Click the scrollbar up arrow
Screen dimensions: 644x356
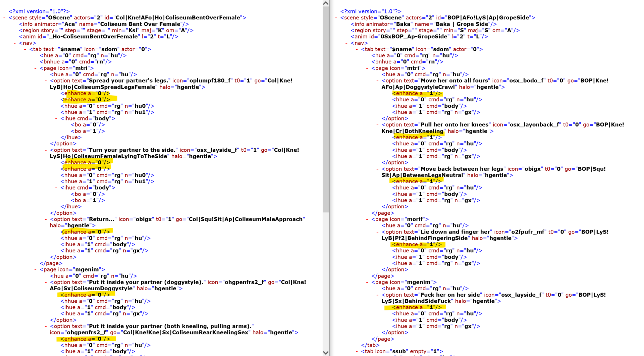(326, 3)
